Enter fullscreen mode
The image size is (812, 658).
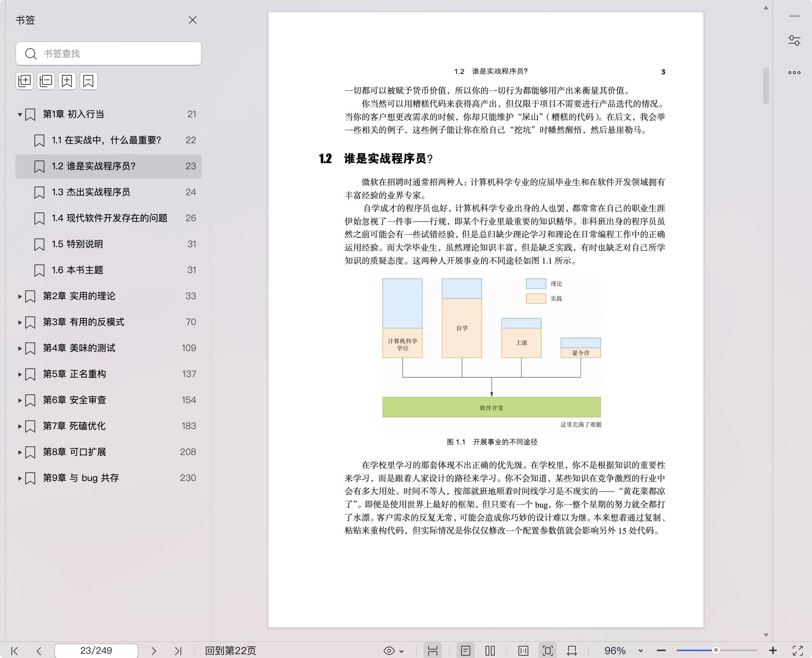(798, 651)
